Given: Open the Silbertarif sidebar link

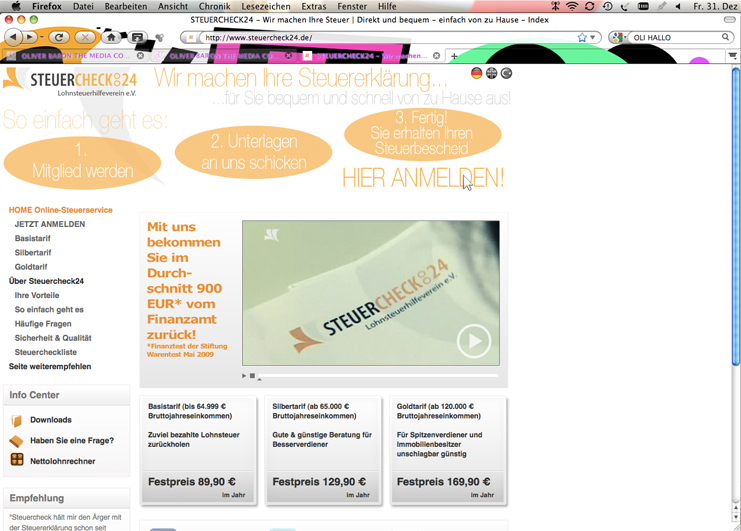Looking at the screenshot, I should pos(33,253).
